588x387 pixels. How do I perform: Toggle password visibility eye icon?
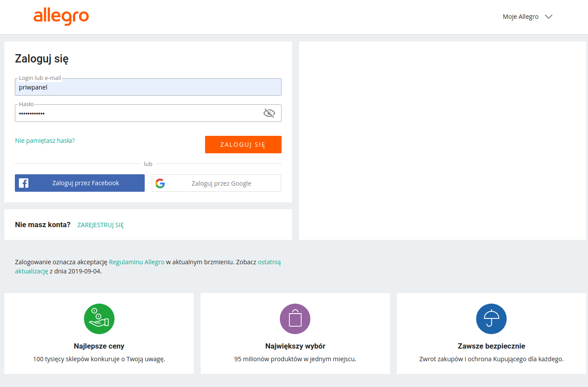[269, 114]
